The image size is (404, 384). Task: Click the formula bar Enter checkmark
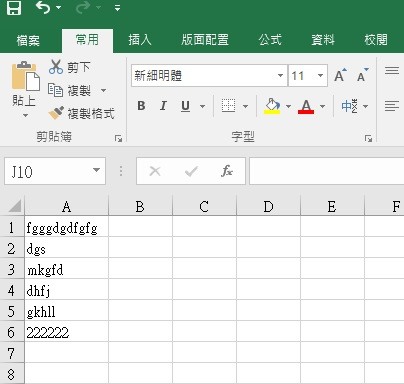point(191,171)
